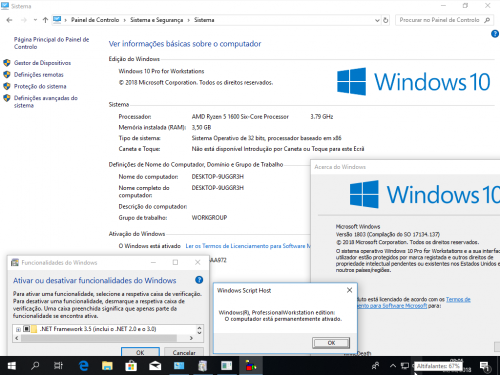Open Proteção do sistema

[x=40, y=86]
